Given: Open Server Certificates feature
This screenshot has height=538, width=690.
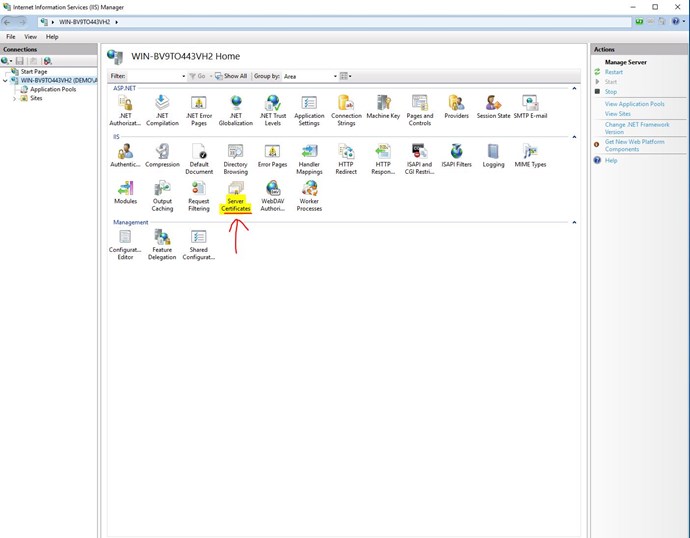Looking at the screenshot, I should click(235, 196).
